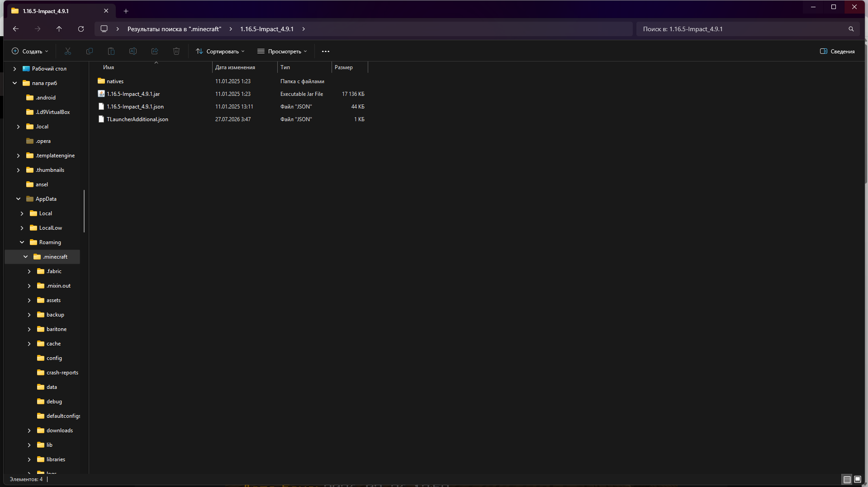Click the PC icon in address bar
The width and height of the screenshot is (868, 487).
(x=104, y=29)
